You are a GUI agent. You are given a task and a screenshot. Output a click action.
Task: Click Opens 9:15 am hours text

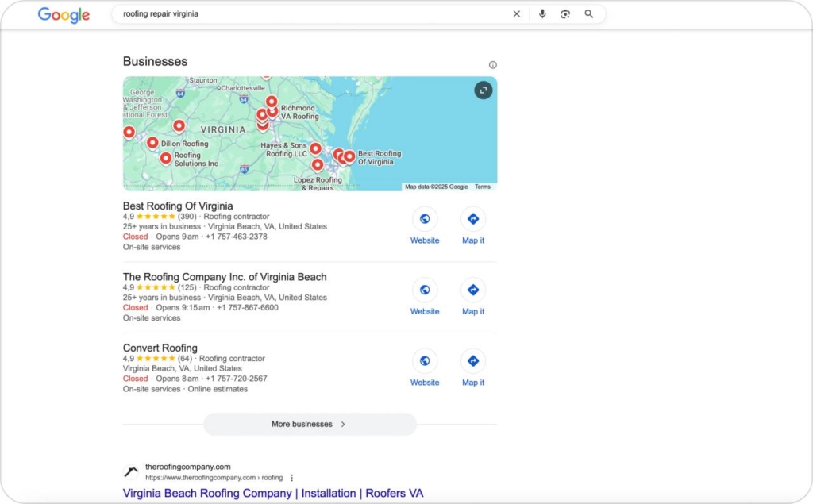[x=183, y=307]
